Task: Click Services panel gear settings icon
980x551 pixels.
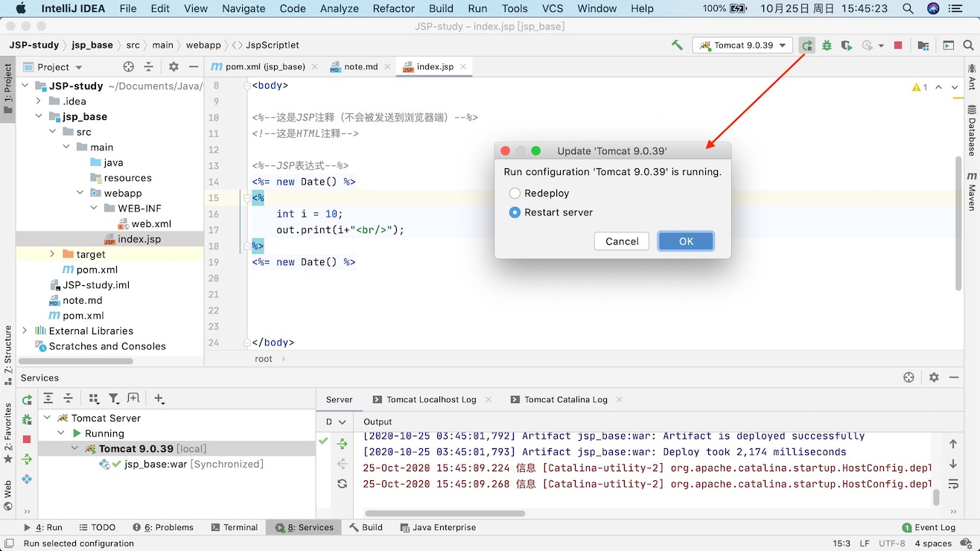Action: pos(934,378)
